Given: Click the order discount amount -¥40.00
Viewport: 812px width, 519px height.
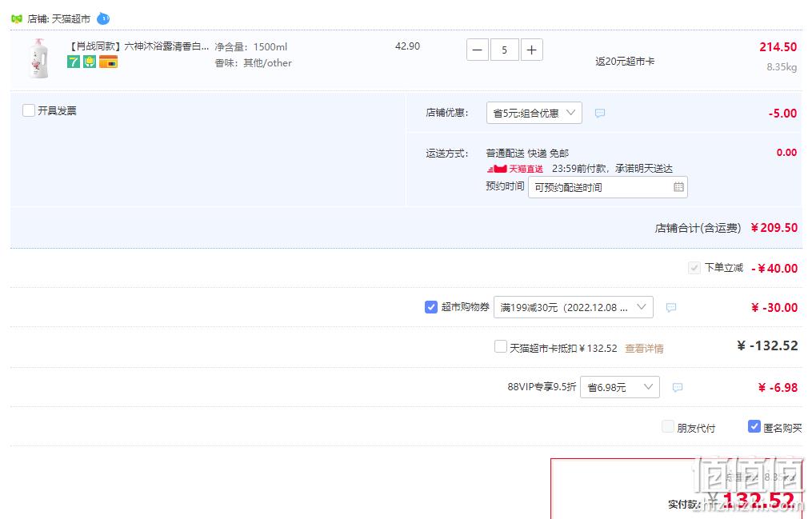Looking at the screenshot, I should coord(774,269).
